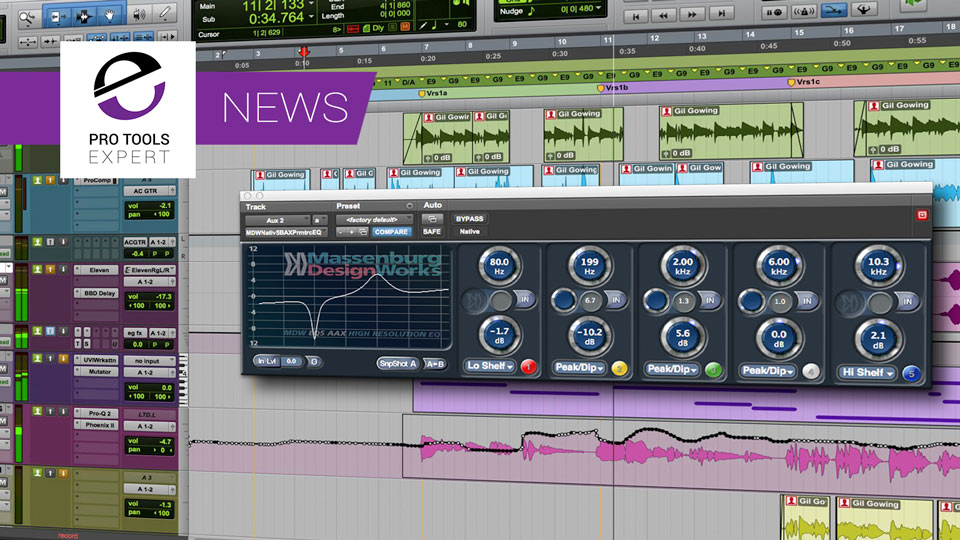This screenshot has height=540, width=960.
Task: Click the orange icon beside Dly
Action: coord(405,27)
